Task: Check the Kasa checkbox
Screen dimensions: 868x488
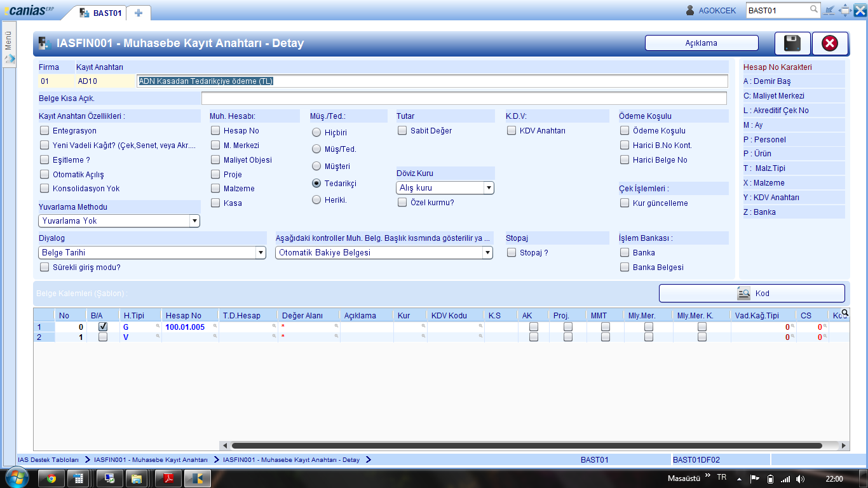Action: click(x=215, y=203)
